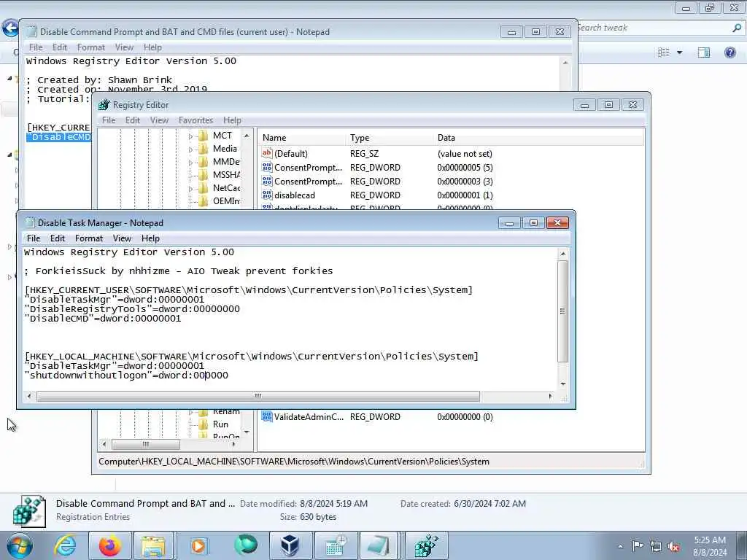Open View menu in Disable Task Manager Notepad
The height and width of the screenshot is (560, 747).
(122, 238)
